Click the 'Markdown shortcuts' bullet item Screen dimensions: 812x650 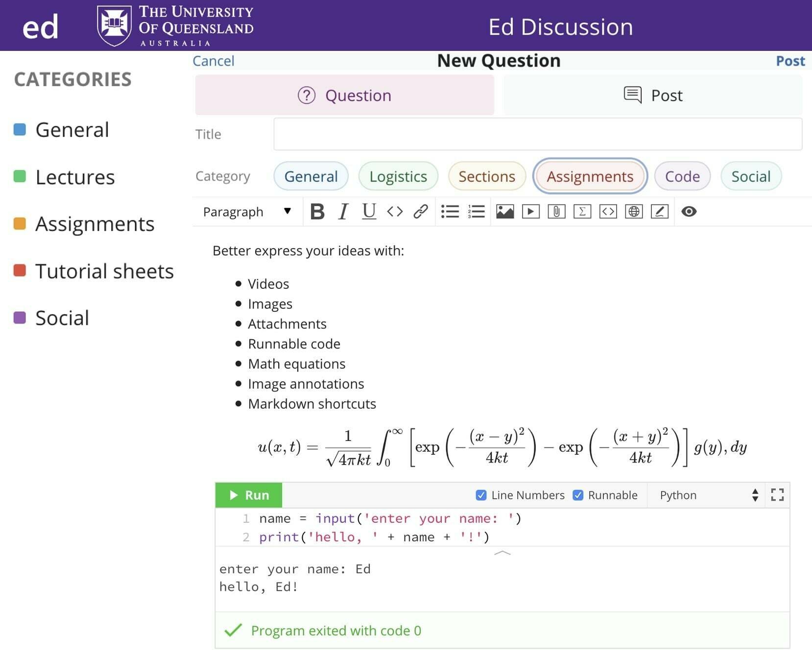[x=312, y=404]
